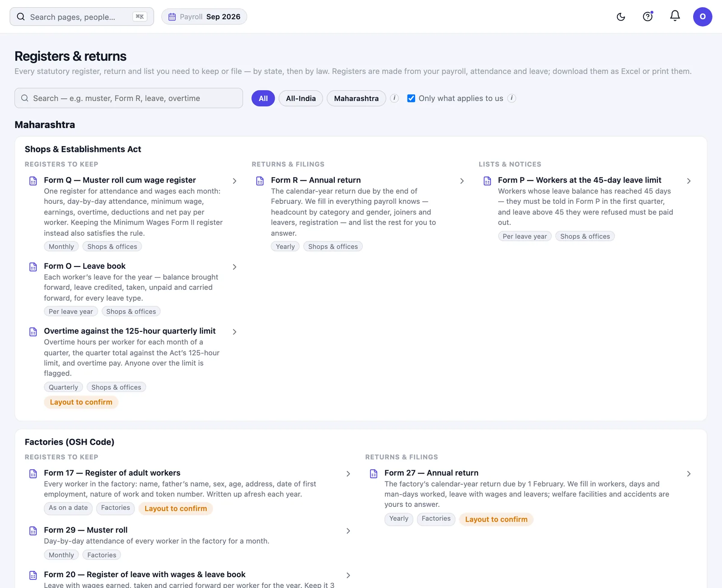Expand Form Q muster roll chevron
This screenshot has height=588, width=722.
click(235, 181)
